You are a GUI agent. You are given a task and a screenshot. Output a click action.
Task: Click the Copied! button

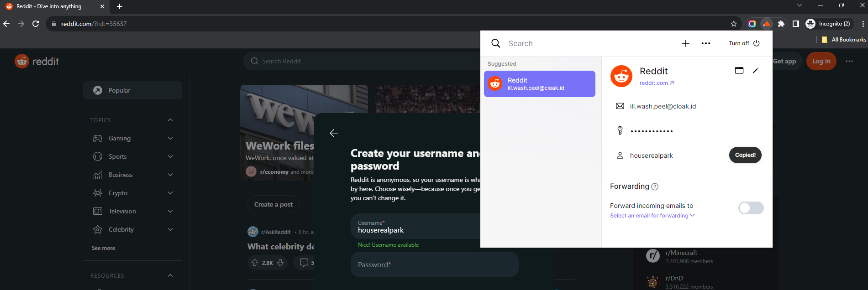point(745,155)
